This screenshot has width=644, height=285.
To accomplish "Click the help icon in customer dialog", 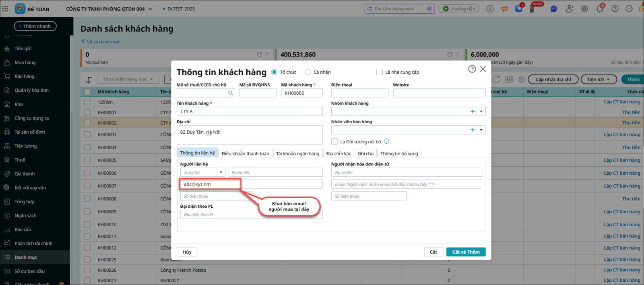I will (472, 69).
